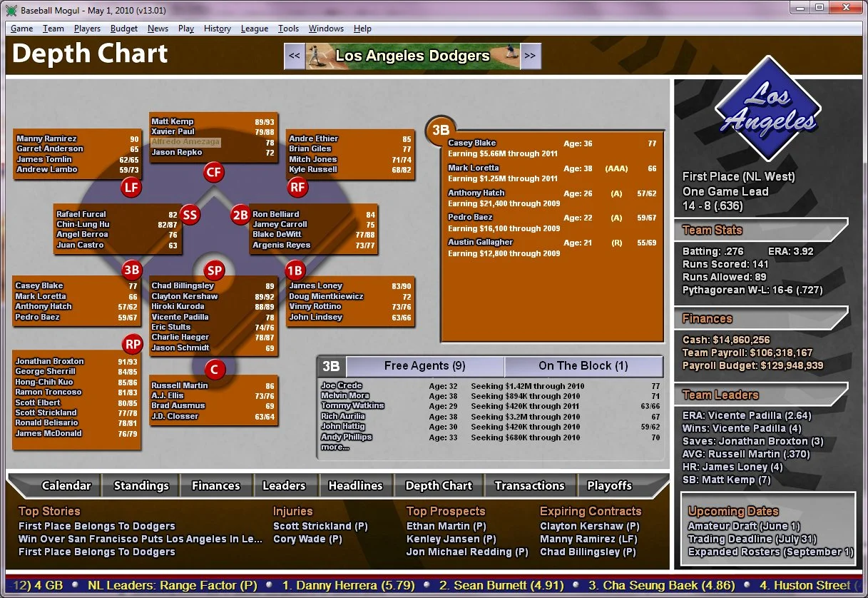Select the RF position icon
Screen dimensions: 868x598
coord(297,188)
